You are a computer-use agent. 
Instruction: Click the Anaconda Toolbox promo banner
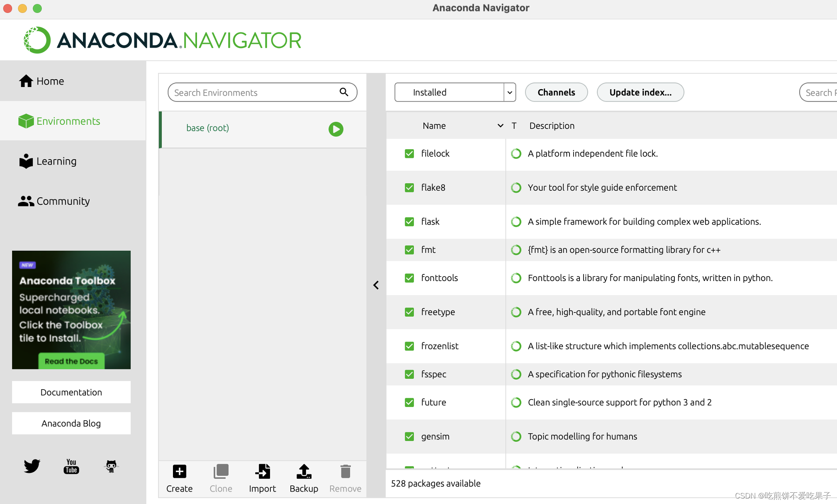point(71,310)
